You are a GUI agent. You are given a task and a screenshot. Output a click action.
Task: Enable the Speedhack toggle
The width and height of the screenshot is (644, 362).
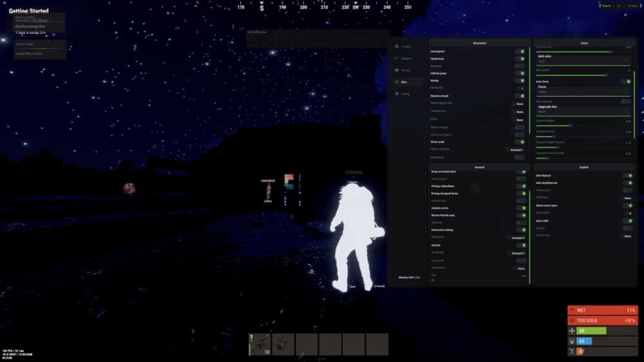(520, 157)
